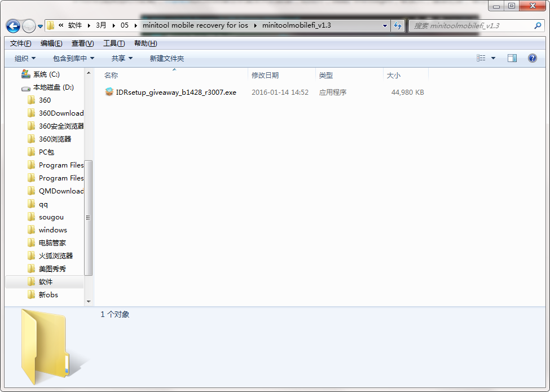This screenshot has width=550, height=392.
Task: Click the search magnifier icon
Action: [538, 25]
